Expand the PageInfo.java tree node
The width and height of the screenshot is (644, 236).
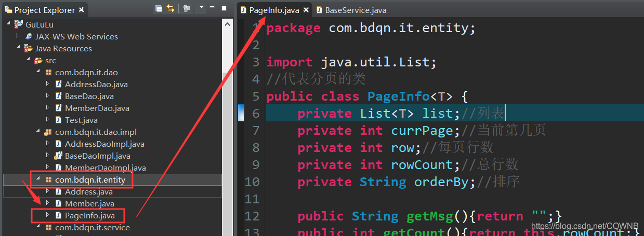47,215
